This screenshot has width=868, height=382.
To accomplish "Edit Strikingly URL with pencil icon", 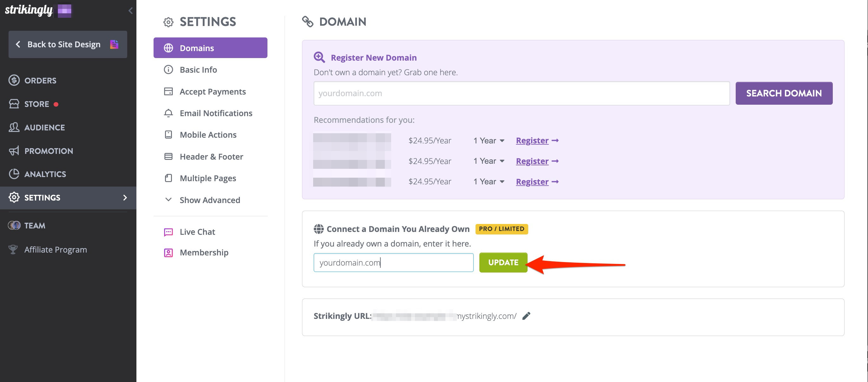I will click(526, 316).
